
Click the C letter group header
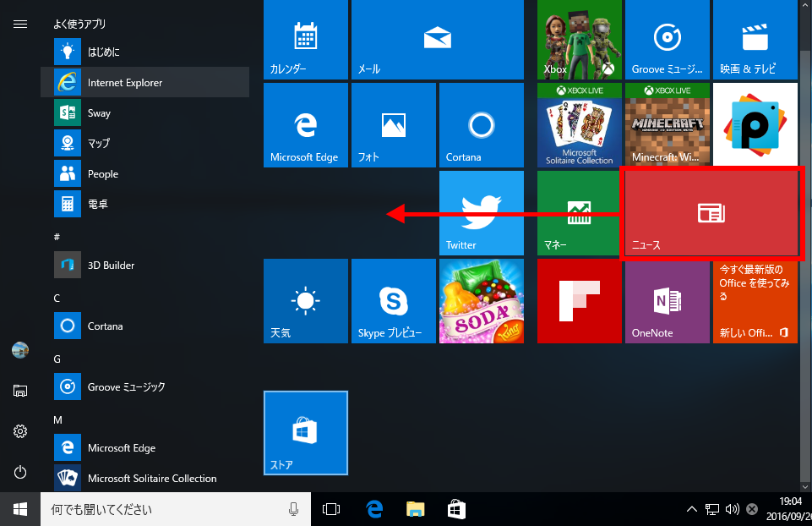[x=57, y=298]
